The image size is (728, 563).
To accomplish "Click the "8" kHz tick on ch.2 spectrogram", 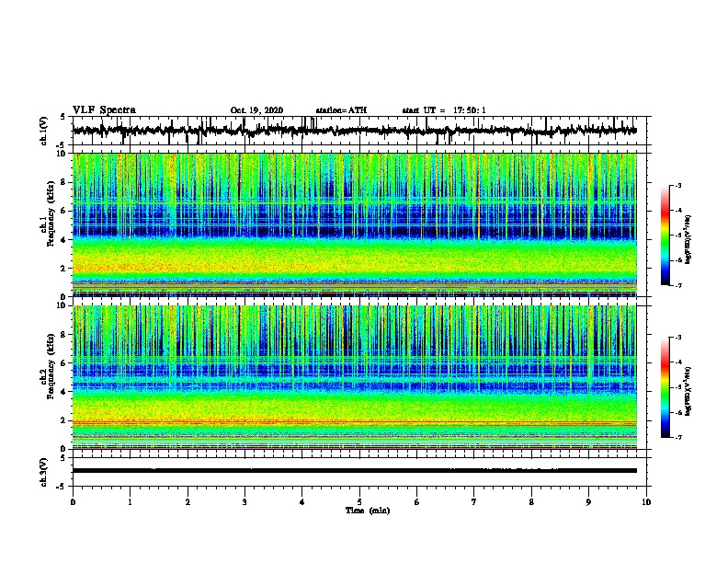I will 64,335.
